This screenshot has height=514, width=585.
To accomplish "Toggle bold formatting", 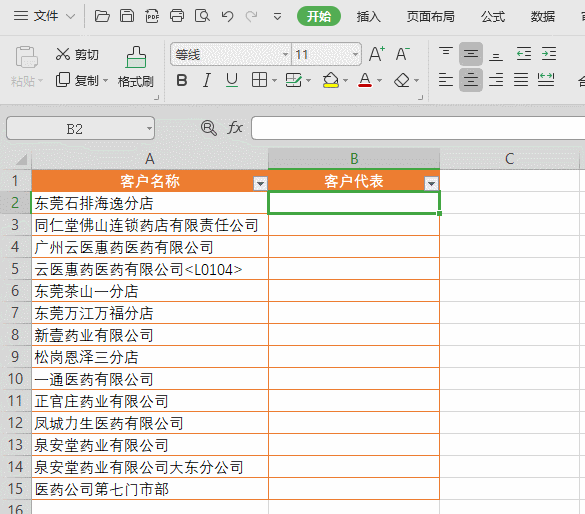I will coord(182,80).
